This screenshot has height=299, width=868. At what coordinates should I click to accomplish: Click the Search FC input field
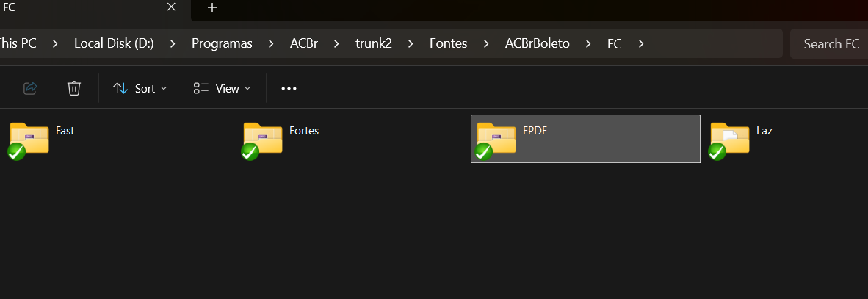click(828, 44)
